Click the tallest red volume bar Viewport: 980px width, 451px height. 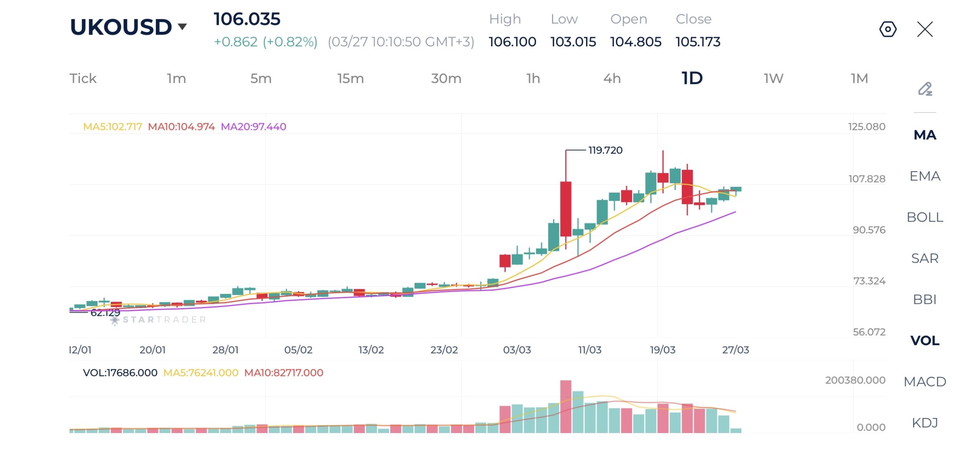point(565,406)
